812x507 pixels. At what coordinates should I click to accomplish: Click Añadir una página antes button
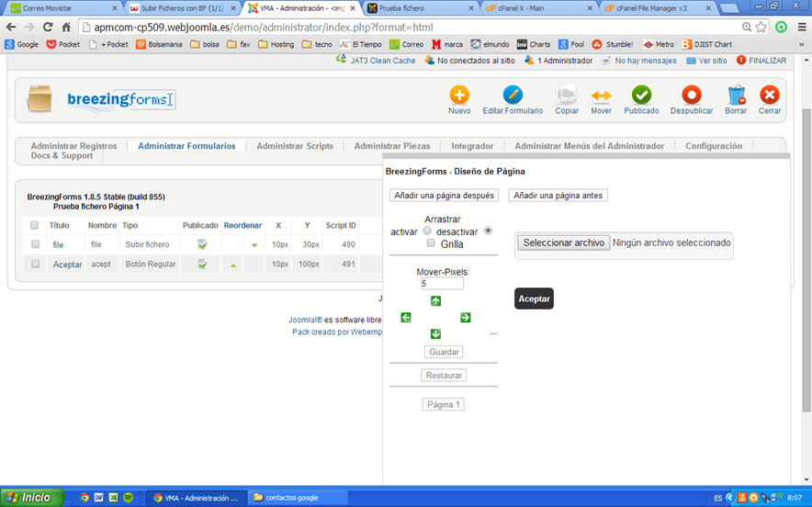point(558,196)
